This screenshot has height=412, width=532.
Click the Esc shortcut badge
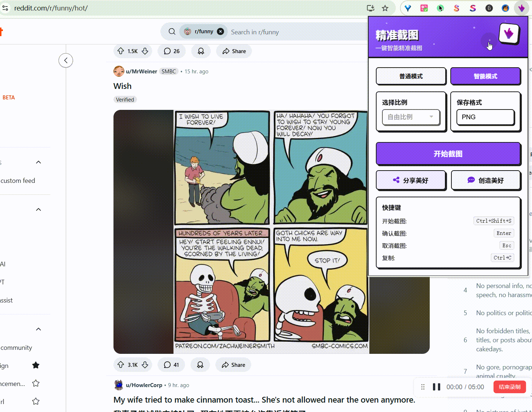click(x=507, y=245)
